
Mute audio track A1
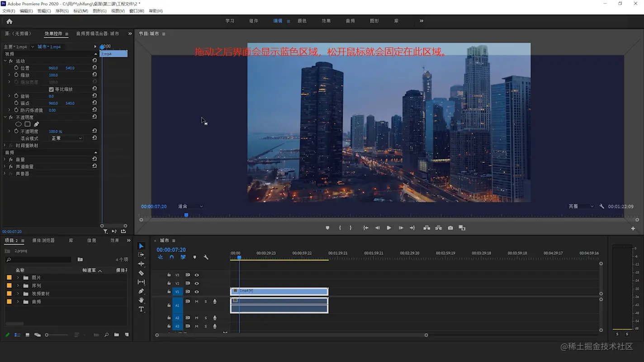[197, 301]
